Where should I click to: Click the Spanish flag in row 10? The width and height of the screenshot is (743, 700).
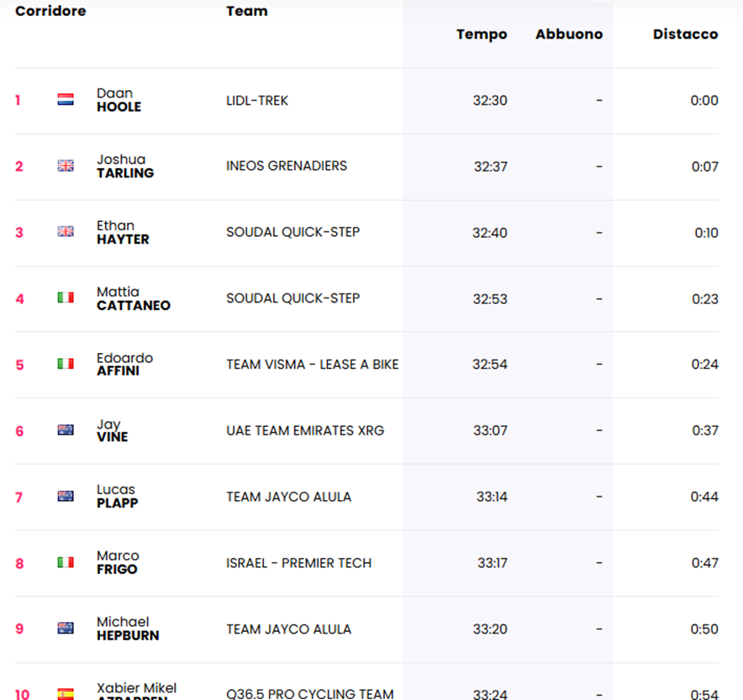pyautogui.click(x=66, y=694)
